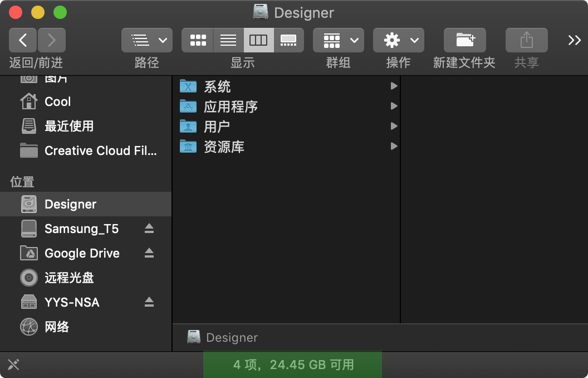This screenshot has height=378, width=588.
Task: Select 最近使用 in the sidebar
Action: click(86, 126)
